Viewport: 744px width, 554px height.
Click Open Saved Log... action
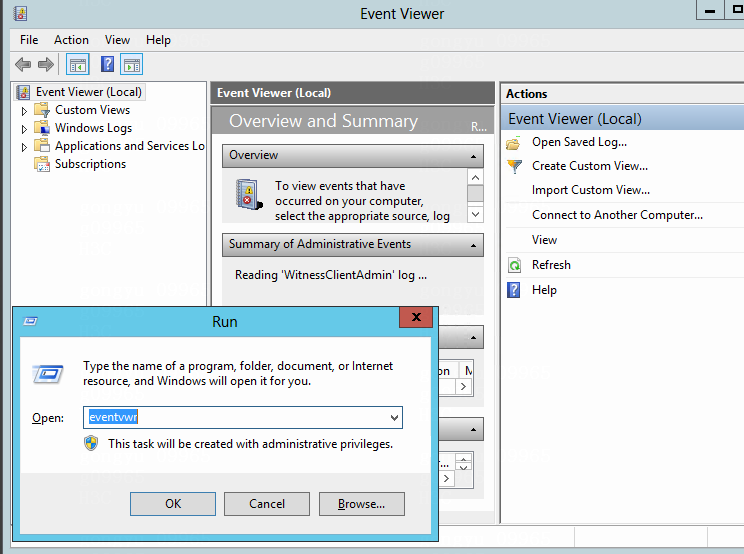579,142
